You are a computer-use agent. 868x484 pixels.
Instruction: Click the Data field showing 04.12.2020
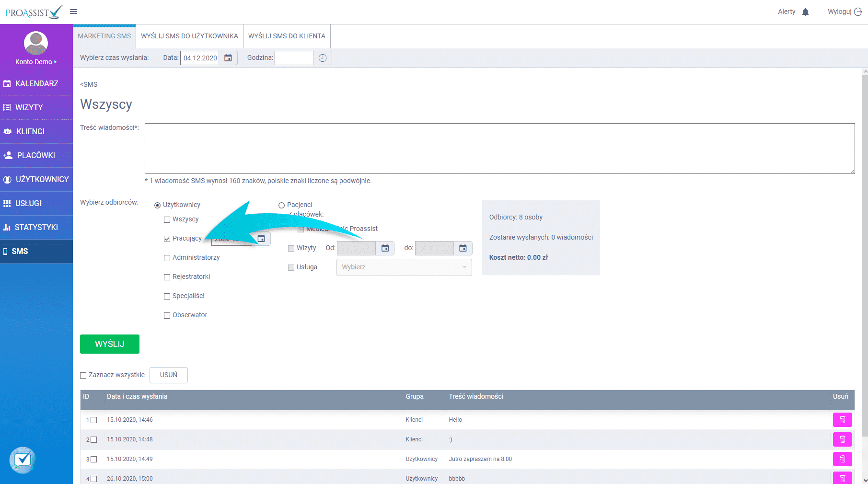click(200, 58)
